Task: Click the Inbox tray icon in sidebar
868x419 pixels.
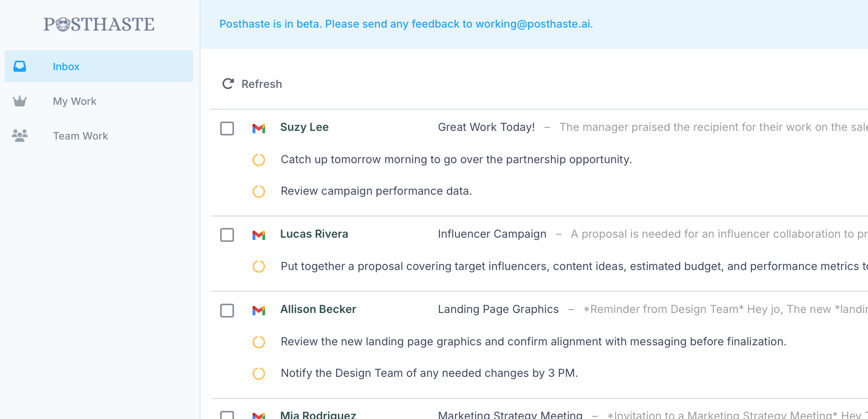Action: click(20, 66)
